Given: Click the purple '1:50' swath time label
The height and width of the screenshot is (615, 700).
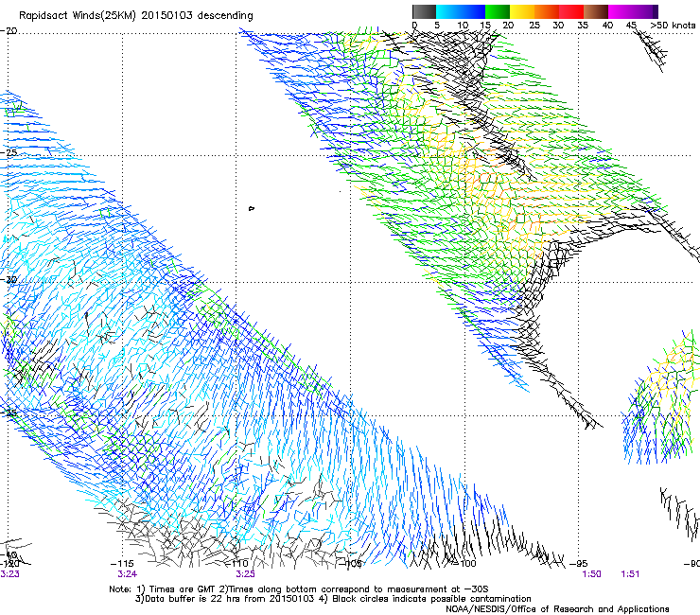Looking at the screenshot, I should pyautogui.click(x=591, y=574).
